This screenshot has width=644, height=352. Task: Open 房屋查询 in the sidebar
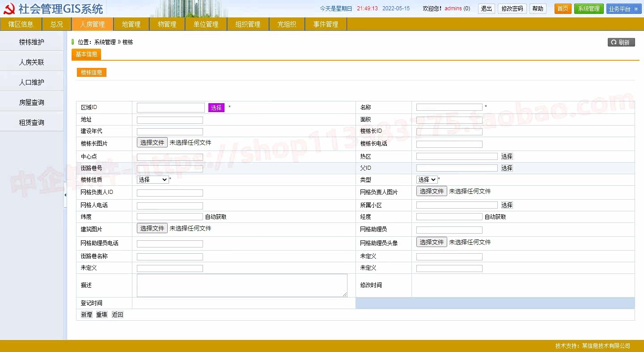click(x=32, y=102)
